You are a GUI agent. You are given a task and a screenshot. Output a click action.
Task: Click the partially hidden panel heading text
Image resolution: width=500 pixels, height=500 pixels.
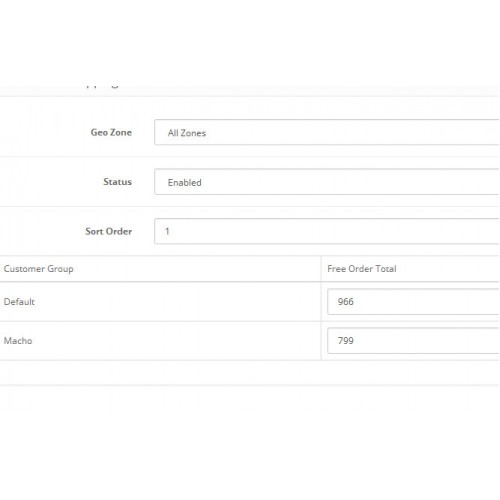pos(102,85)
